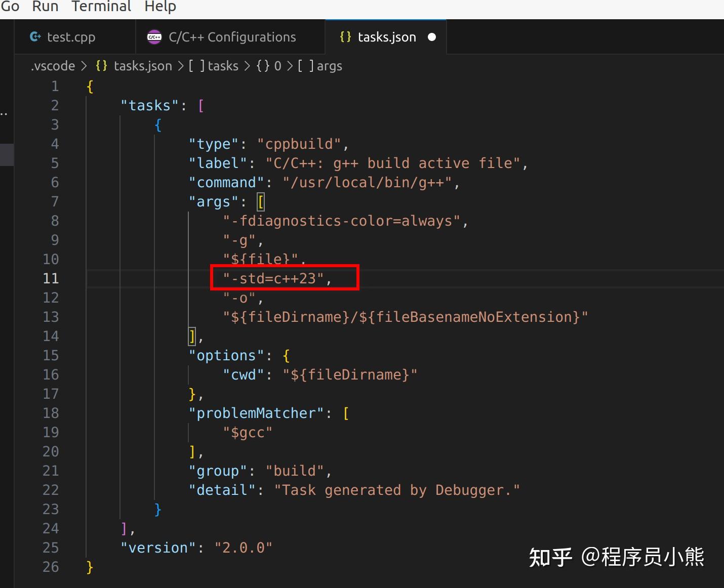724x588 pixels.
Task: Open the Help menu
Action: click(x=159, y=7)
